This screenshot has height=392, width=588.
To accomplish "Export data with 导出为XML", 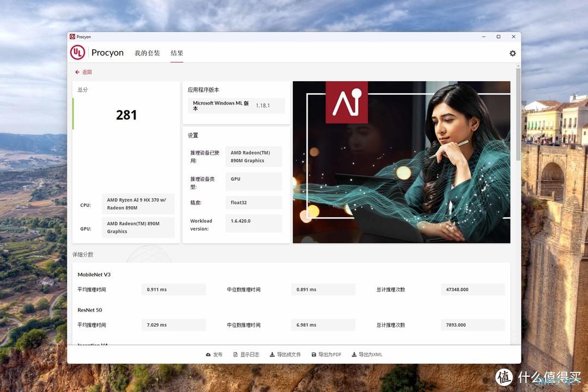I will [x=367, y=354].
